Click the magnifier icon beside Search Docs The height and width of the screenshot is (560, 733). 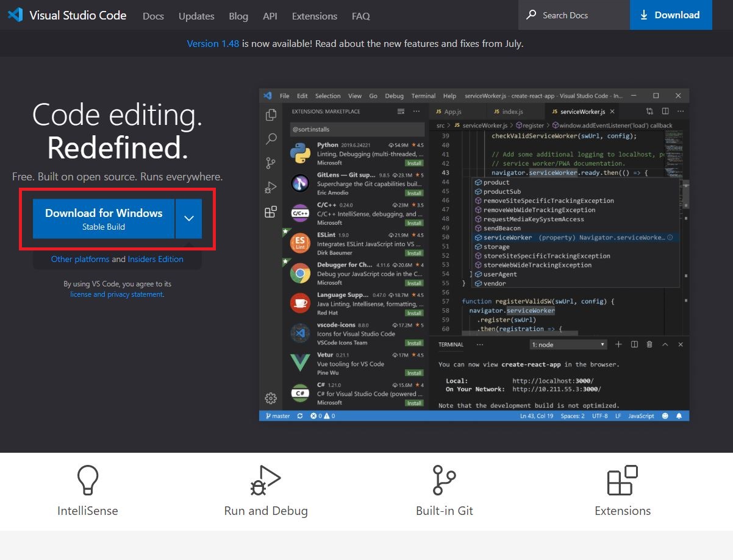531,15
